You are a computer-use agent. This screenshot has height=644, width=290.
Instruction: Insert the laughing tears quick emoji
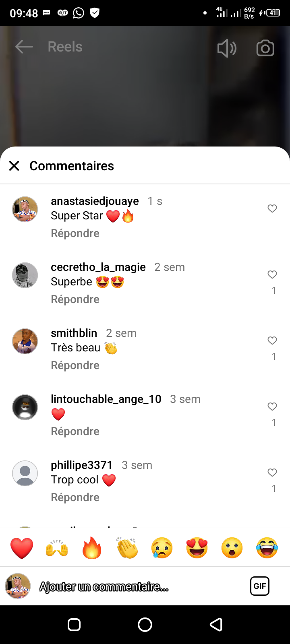(x=267, y=548)
